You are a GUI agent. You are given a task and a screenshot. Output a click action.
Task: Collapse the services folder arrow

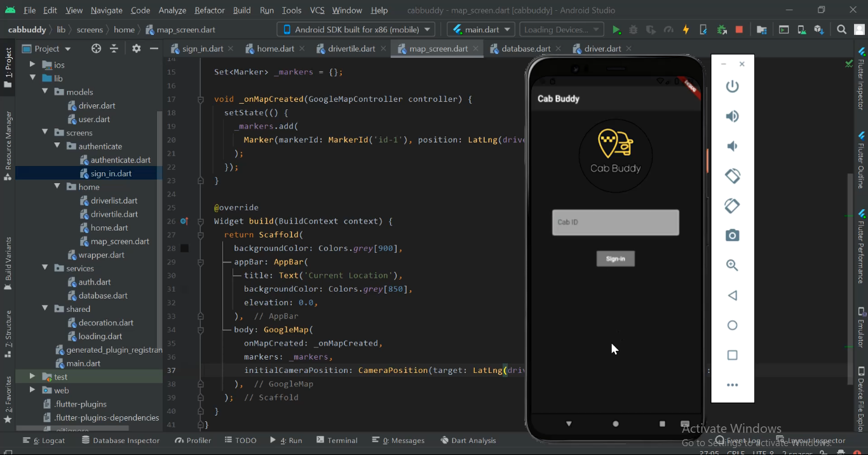(x=45, y=268)
